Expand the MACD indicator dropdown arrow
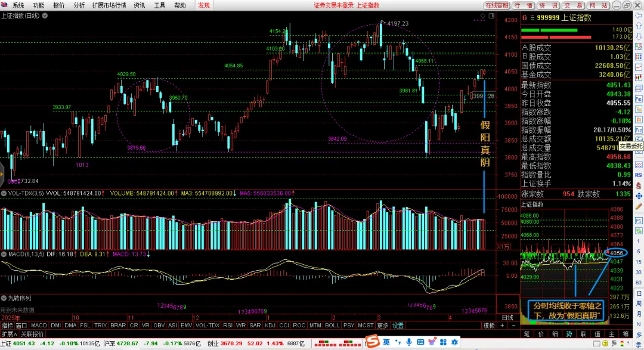The width and height of the screenshot is (644, 350). pos(4,254)
